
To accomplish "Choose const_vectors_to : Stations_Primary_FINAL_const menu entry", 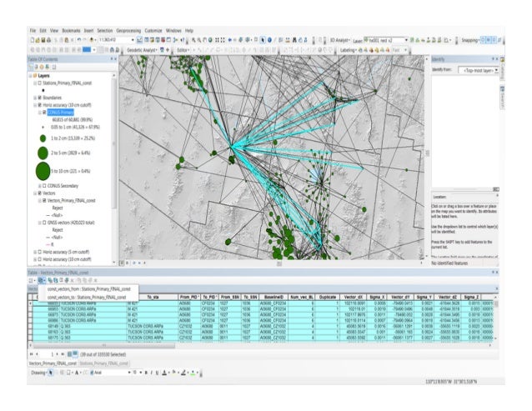I will pyautogui.click(x=87, y=297).
